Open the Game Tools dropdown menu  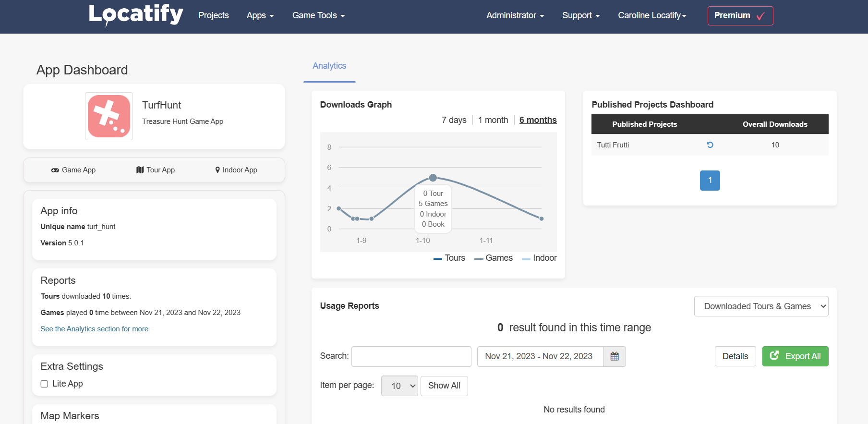point(319,15)
